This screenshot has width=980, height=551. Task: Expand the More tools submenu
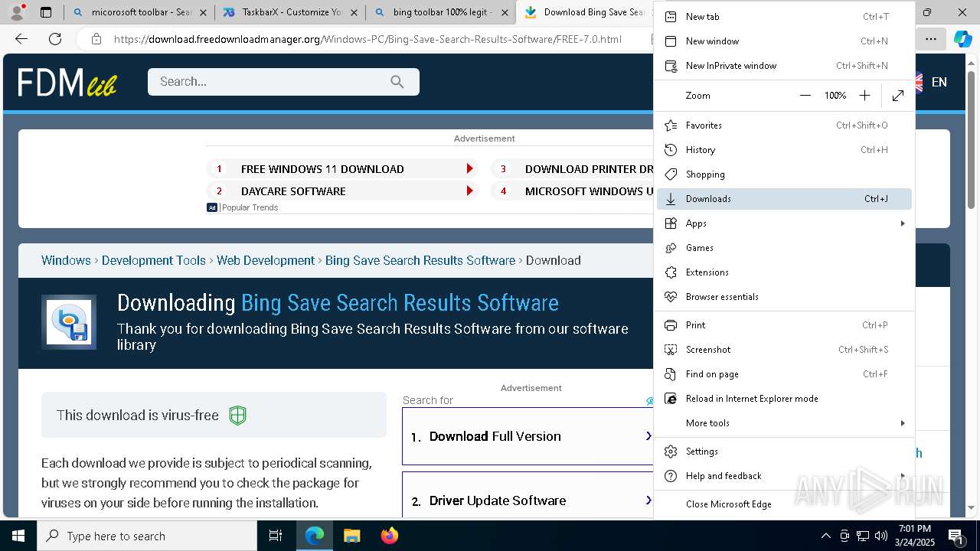point(784,423)
